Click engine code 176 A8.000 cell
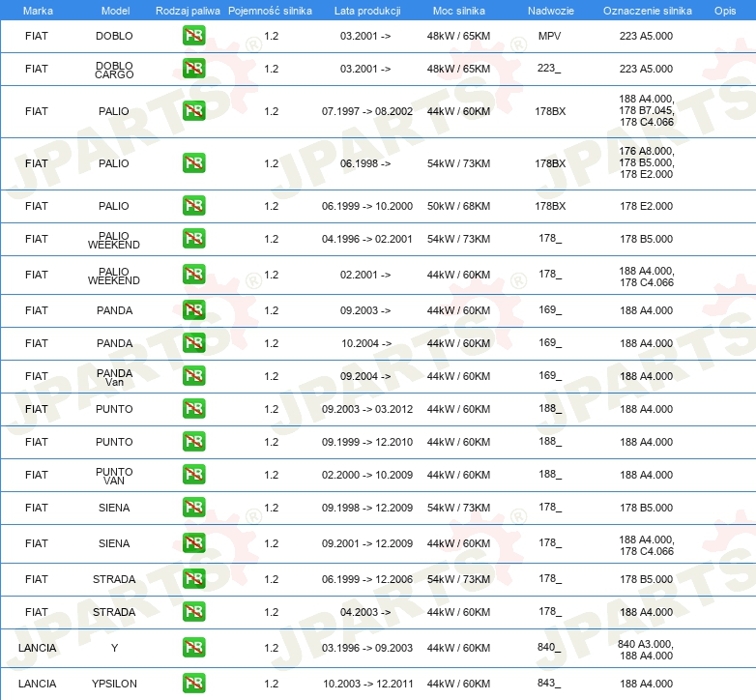The width and height of the screenshot is (756, 700). pos(647,162)
